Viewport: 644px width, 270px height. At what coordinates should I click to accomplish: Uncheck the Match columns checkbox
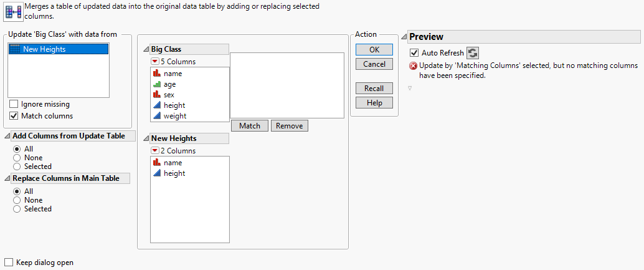tap(14, 116)
